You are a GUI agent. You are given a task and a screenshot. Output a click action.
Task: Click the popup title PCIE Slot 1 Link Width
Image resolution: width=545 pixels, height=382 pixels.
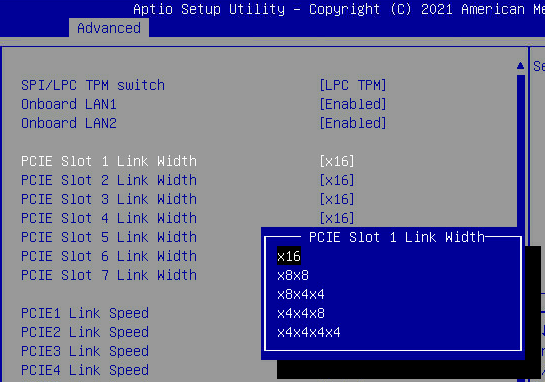pyautogui.click(x=397, y=237)
